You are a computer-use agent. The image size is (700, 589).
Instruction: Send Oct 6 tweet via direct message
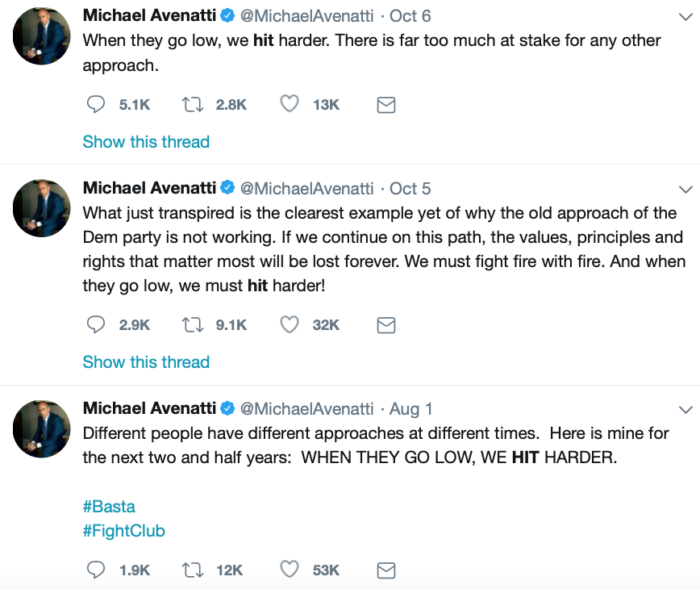tap(386, 105)
